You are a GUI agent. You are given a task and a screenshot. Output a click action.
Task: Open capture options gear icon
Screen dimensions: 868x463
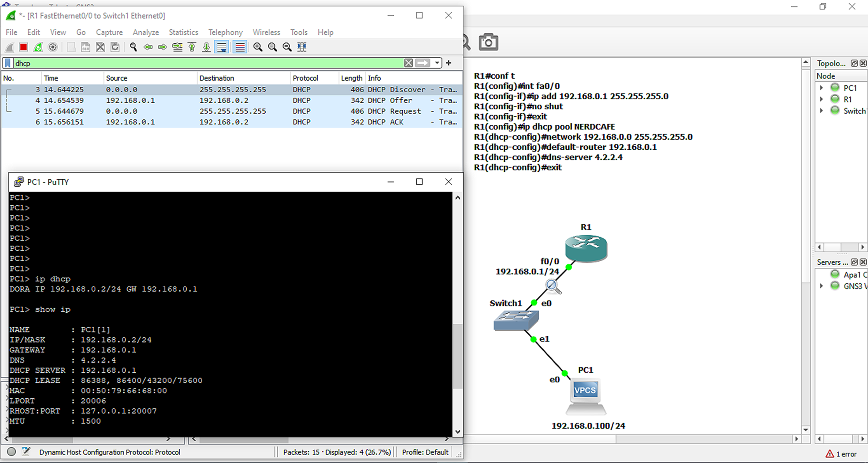[x=53, y=47]
